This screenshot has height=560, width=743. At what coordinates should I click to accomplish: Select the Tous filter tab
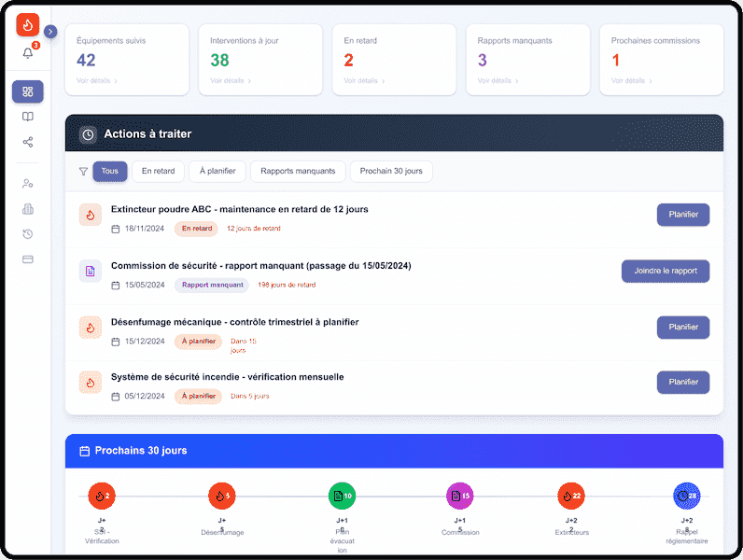point(110,171)
